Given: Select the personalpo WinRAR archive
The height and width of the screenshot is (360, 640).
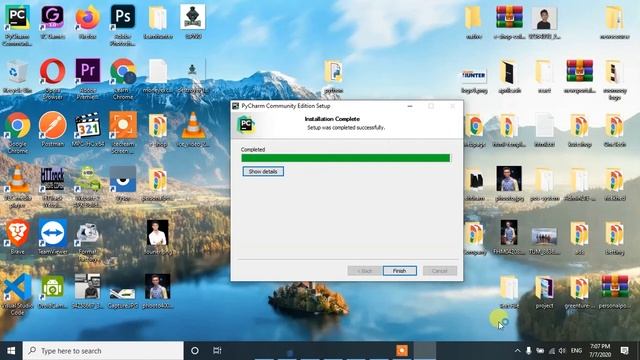Looking at the screenshot, I should pyautogui.click(x=614, y=291).
